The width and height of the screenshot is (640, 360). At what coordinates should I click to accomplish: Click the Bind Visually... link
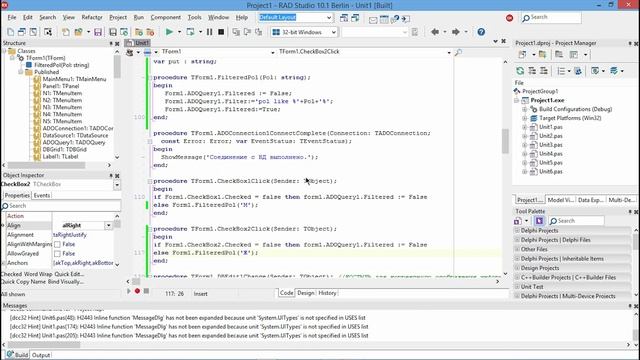coord(66,282)
